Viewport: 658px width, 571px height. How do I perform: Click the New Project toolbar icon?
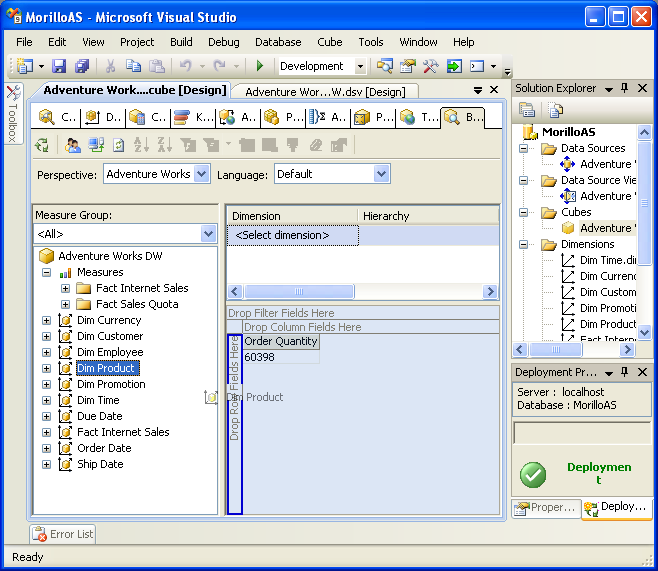(25, 66)
